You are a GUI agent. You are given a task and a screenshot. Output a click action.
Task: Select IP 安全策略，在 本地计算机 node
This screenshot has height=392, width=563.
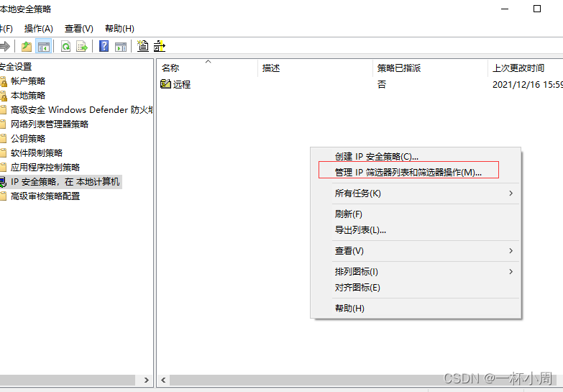65,182
